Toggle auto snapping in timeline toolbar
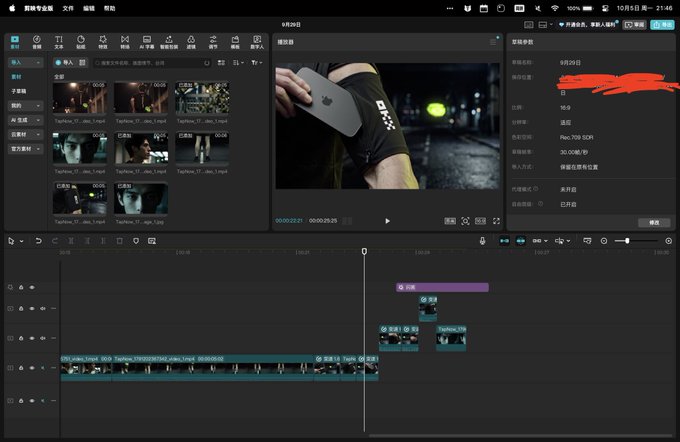The image size is (680, 442). [x=521, y=241]
